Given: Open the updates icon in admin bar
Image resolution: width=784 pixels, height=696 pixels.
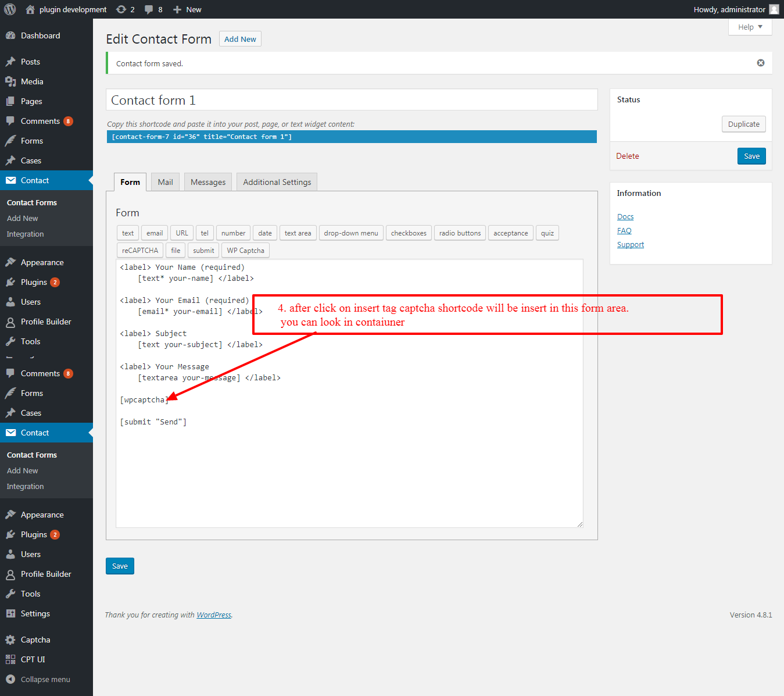Looking at the screenshot, I should [x=121, y=9].
